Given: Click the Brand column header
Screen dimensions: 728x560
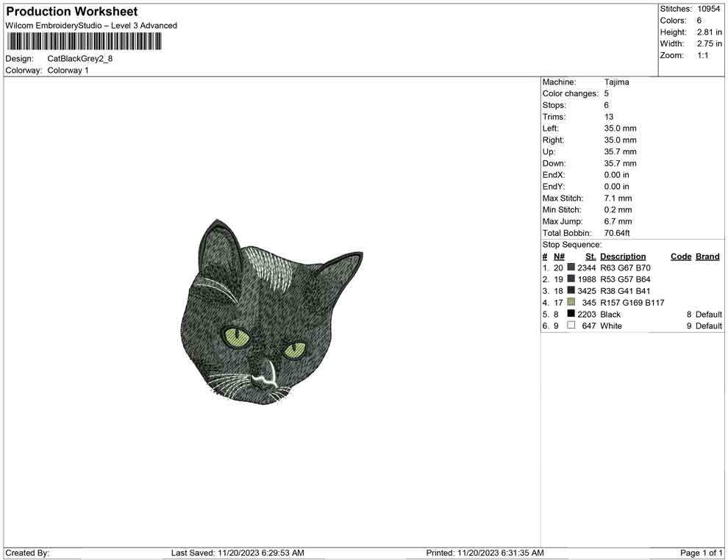Looking at the screenshot, I should [x=707, y=256].
